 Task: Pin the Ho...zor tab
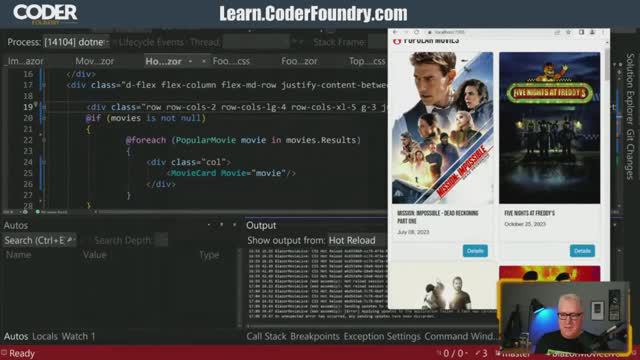(190, 61)
